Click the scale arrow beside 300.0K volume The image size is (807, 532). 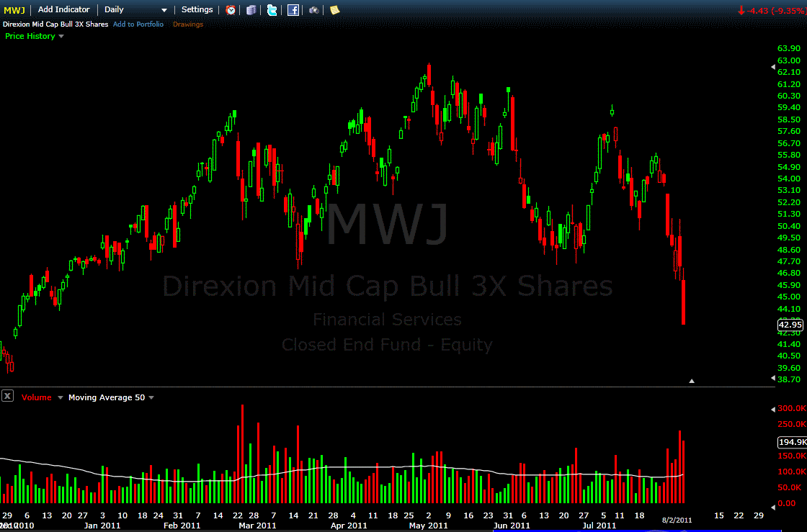[773, 409]
